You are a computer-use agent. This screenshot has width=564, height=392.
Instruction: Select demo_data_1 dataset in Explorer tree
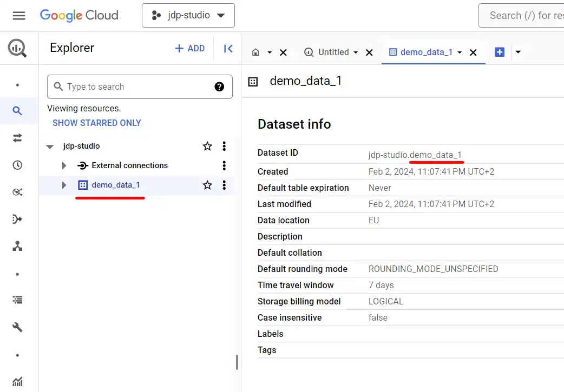coord(115,185)
